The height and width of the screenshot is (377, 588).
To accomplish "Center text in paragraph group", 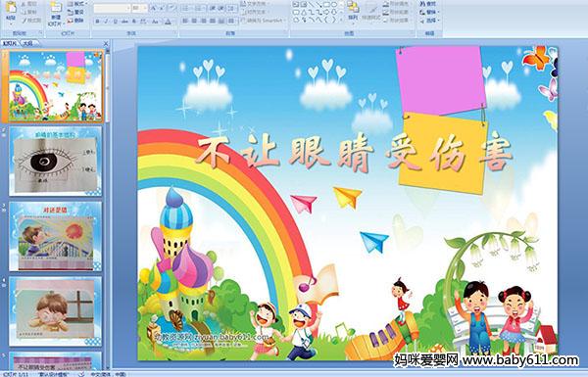I will (194, 21).
